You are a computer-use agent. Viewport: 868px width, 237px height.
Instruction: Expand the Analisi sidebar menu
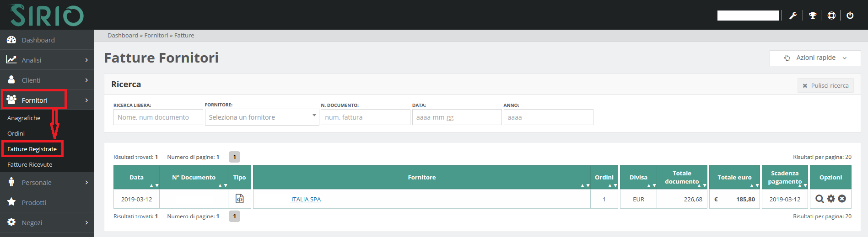[x=47, y=60]
